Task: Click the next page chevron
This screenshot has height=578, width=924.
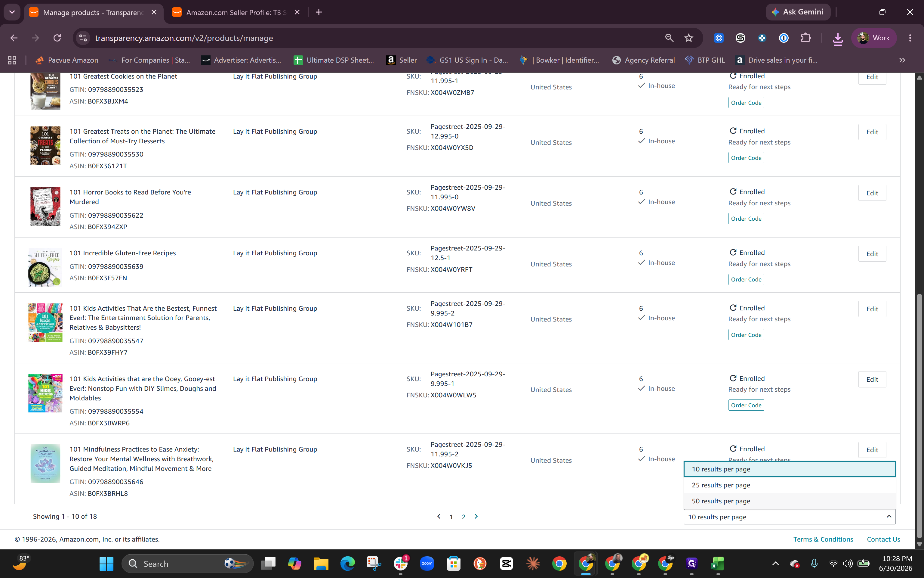Action: 476,517
